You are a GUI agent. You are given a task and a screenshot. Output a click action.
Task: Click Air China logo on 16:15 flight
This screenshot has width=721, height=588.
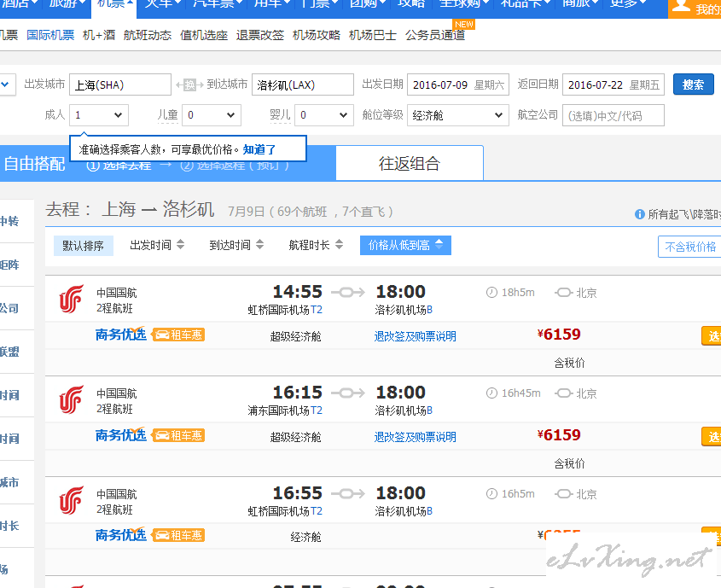pos(72,400)
